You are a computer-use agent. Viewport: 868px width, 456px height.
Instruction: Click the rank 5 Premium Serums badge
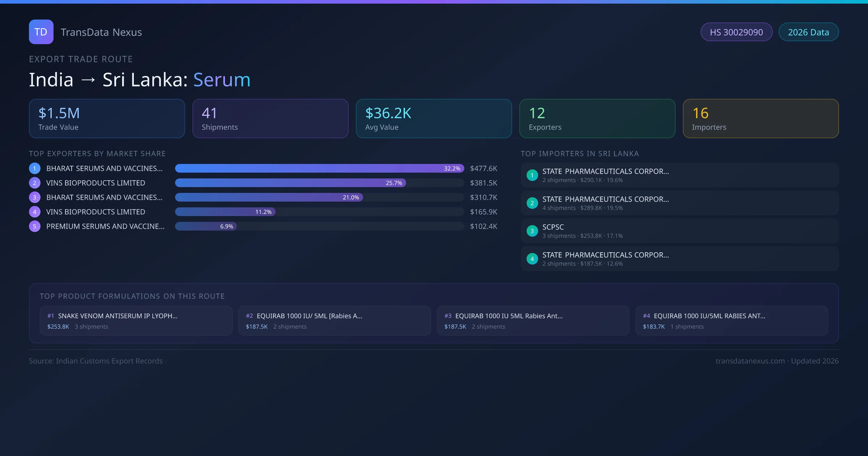[x=34, y=226]
